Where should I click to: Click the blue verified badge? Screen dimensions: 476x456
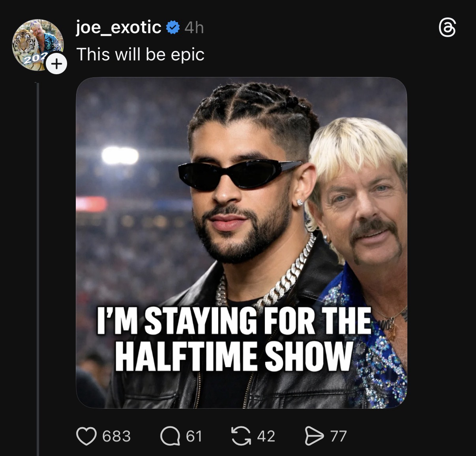[173, 28]
